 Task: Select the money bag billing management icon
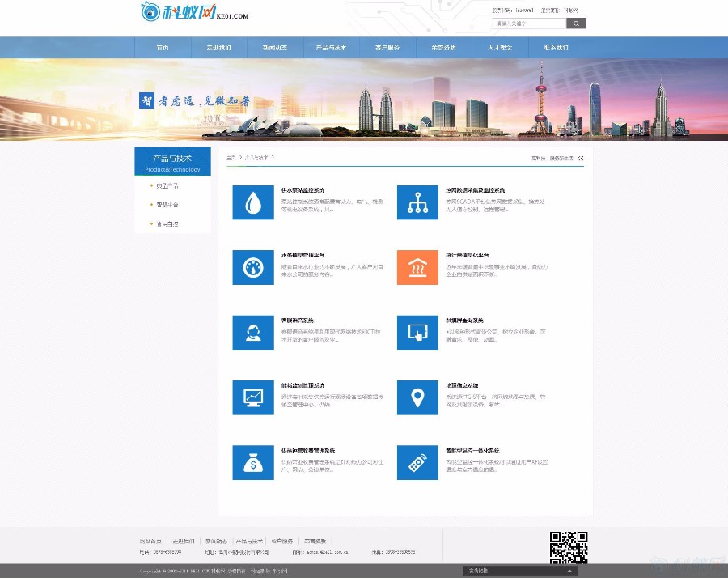(253, 462)
